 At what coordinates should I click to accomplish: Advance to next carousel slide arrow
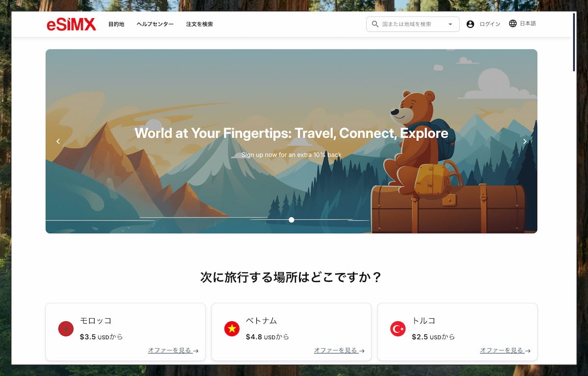click(525, 141)
